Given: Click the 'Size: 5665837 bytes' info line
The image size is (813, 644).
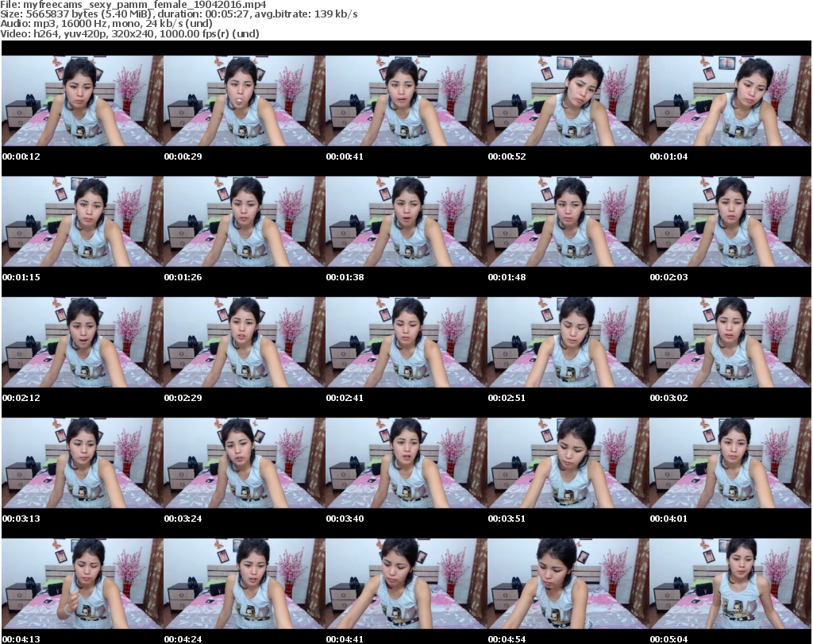Looking at the screenshot, I should click(x=179, y=14).
